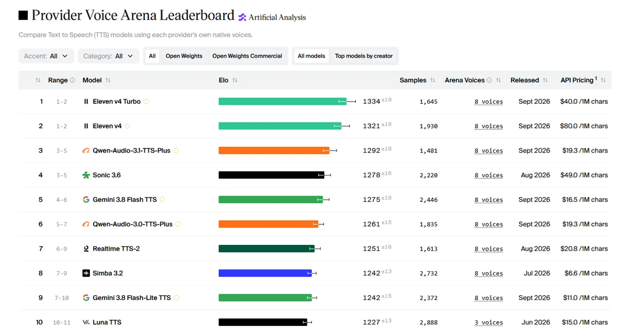
Task: Select the All weights filter
Action: pyautogui.click(x=152, y=56)
